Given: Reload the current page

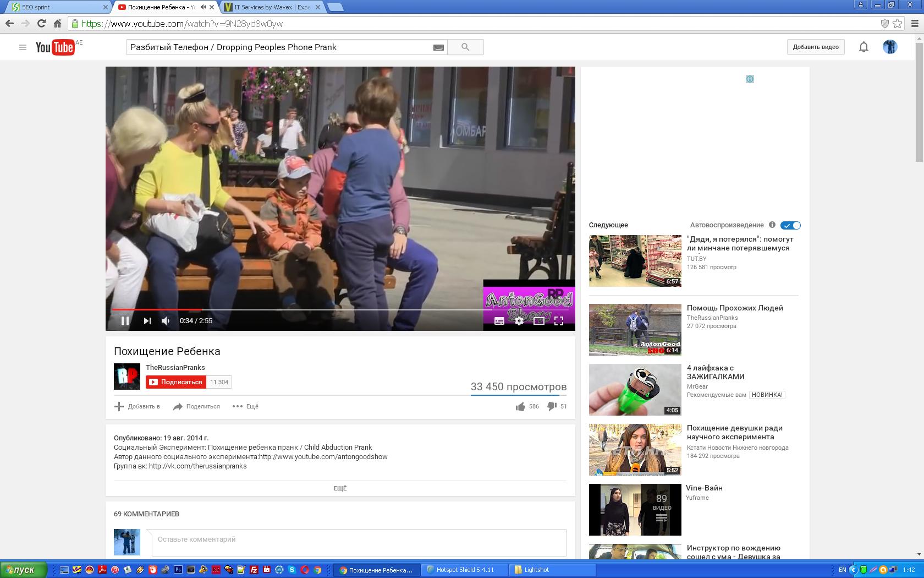Looking at the screenshot, I should 41,24.
